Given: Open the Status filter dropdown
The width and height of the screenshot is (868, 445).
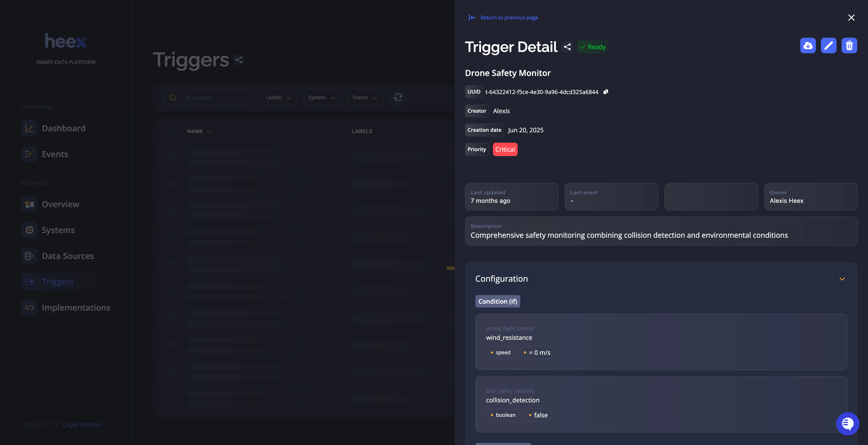Looking at the screenshot, I should 365,97.
